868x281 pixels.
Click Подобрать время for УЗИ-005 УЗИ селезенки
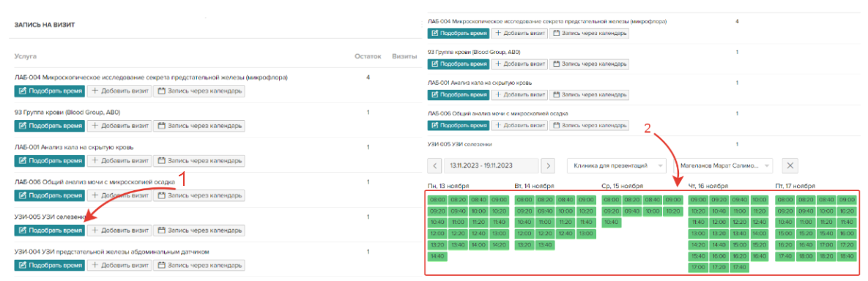click(49, 230)
